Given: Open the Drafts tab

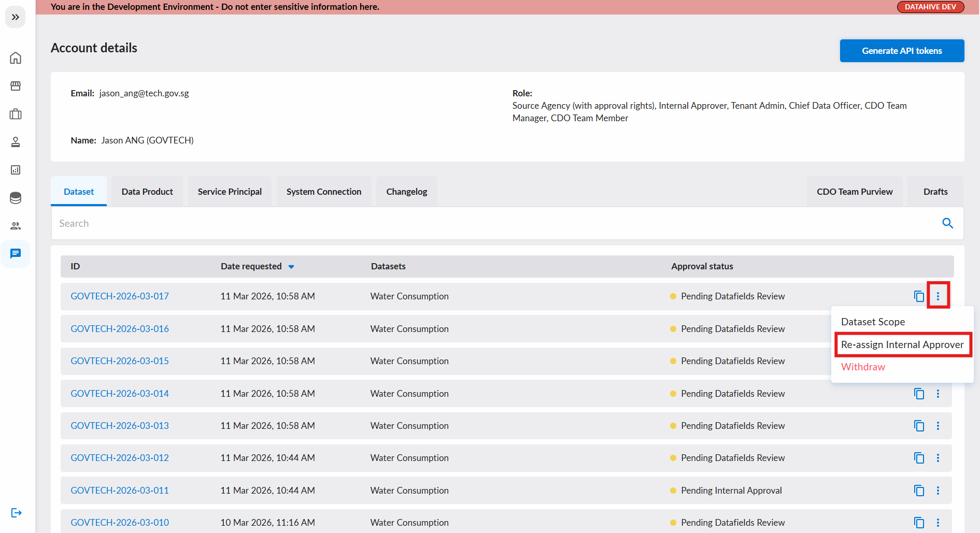Looking at the screenshot, I should tap(935, 192).
